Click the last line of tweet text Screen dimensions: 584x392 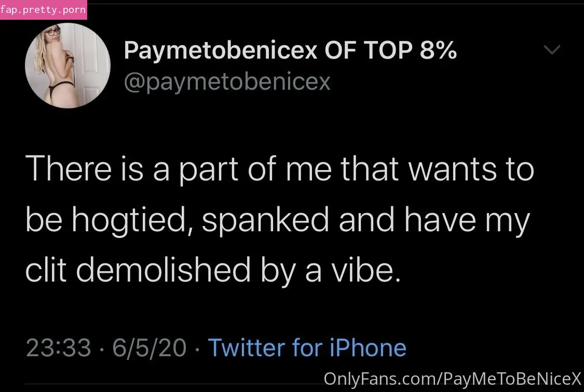click(x=213, y=271)
